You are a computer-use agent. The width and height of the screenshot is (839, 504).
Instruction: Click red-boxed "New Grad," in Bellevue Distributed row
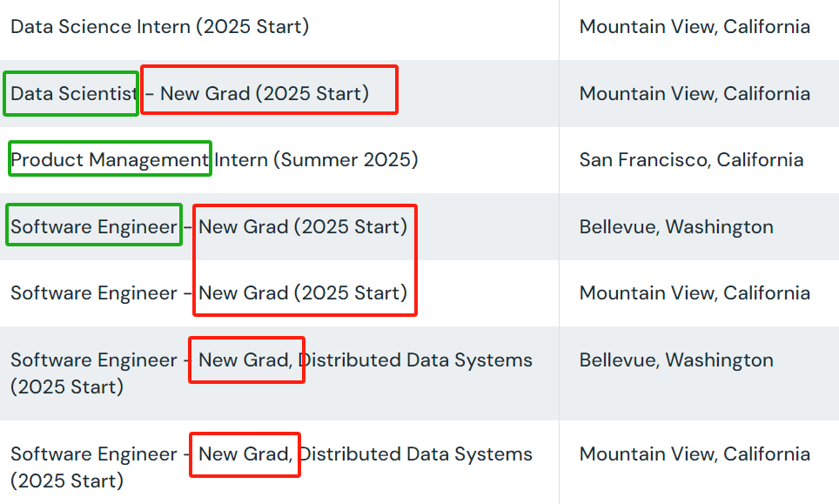[x=245, y=360]
